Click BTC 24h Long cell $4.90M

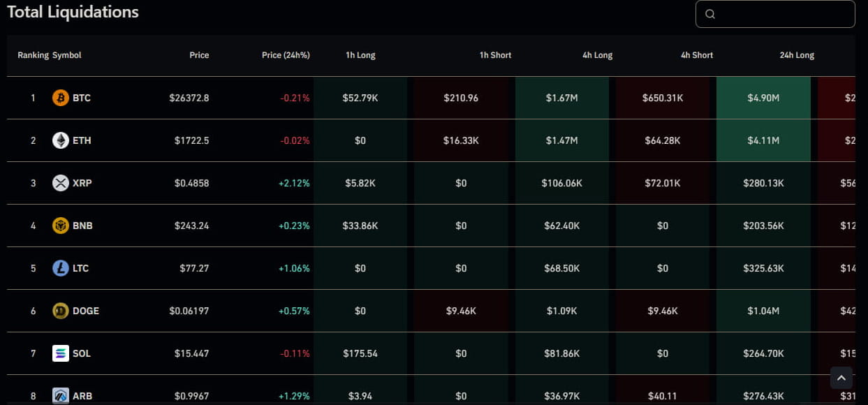(763, 98)
